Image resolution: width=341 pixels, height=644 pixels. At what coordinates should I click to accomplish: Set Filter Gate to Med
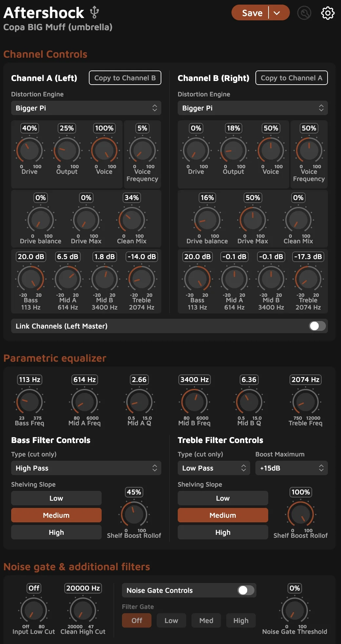coord(206,620)
